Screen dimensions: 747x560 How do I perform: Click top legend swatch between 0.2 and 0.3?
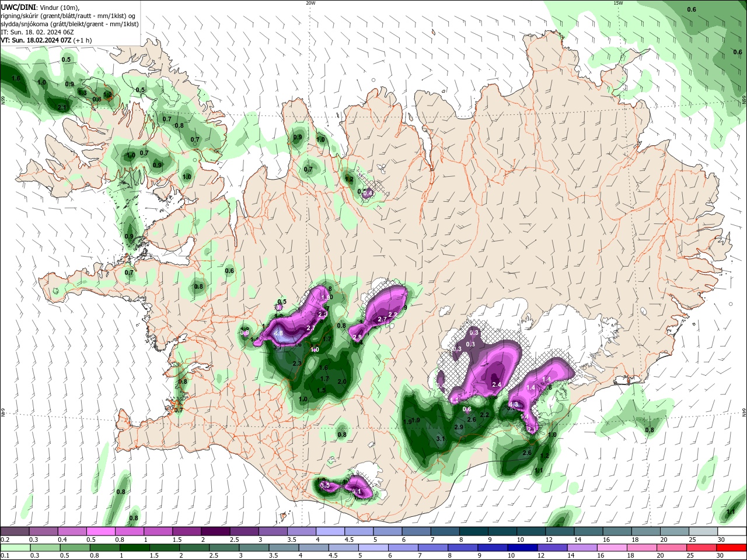coord(15,531)
